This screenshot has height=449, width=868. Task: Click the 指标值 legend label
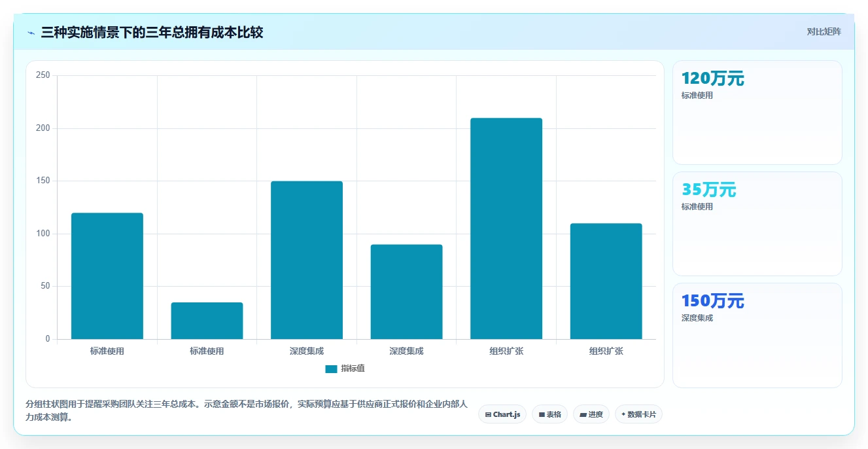pos(353,369)
